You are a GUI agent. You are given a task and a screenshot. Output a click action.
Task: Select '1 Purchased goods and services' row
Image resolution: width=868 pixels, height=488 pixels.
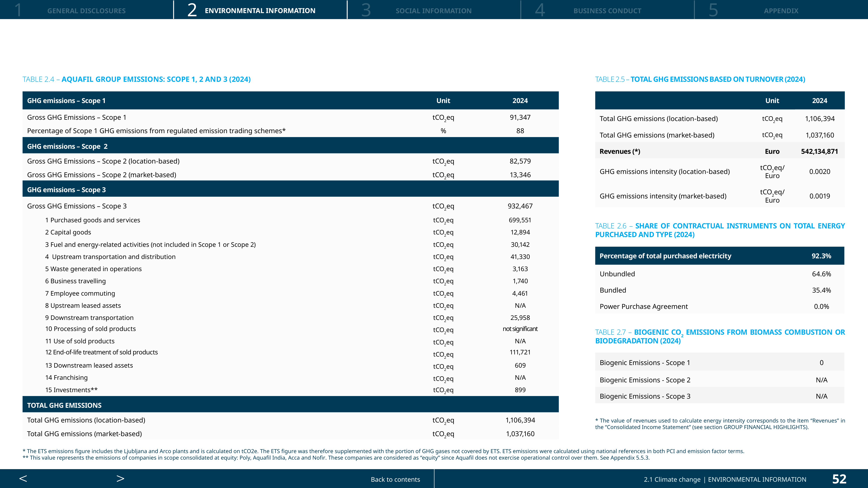coord(291,220)
